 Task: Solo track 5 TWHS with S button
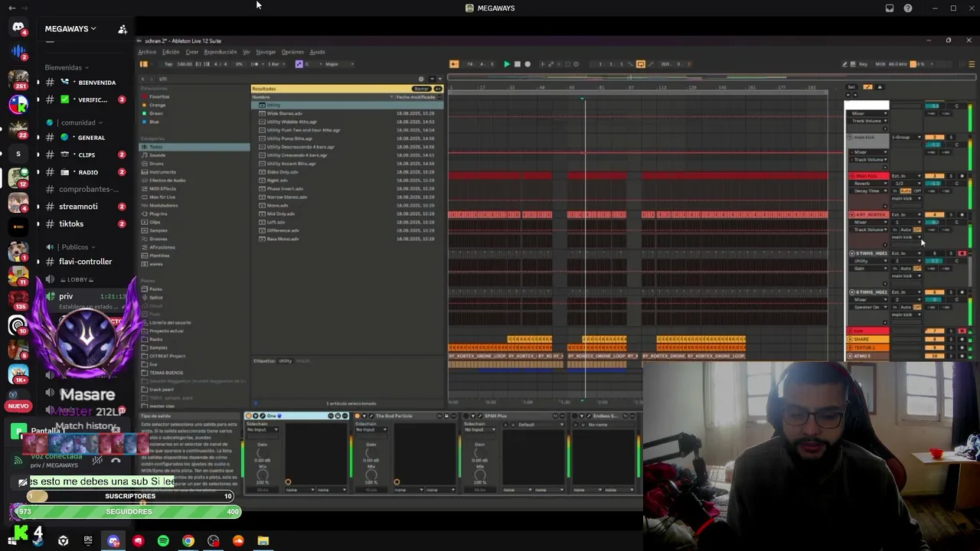952,253
